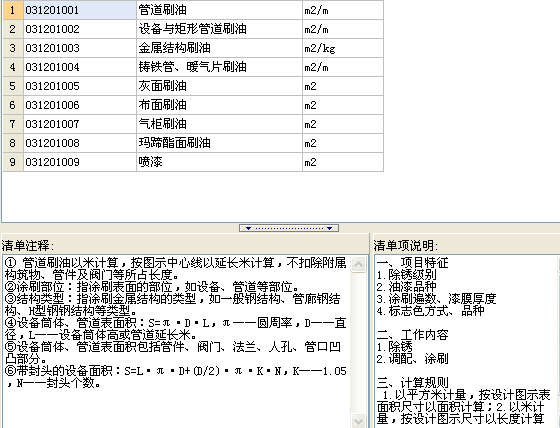Viewport: 560px width, 428px height.
Task: Select code cell 031201007
Action: (80, 124)
